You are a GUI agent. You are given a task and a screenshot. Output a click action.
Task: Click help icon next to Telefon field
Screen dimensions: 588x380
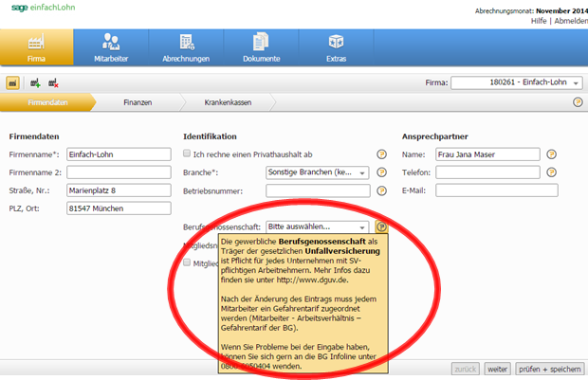point(551,172)
